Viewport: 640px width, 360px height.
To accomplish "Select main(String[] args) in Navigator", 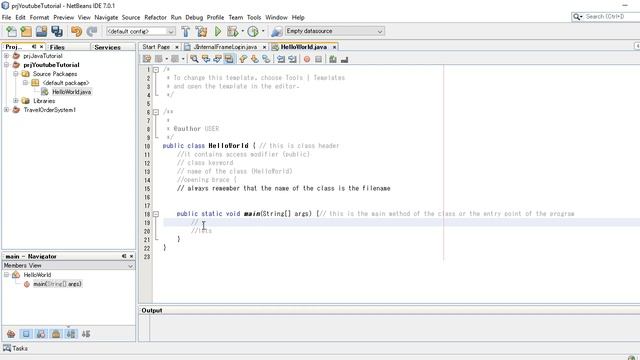I will pyautogui.click(x=57, y=284).
